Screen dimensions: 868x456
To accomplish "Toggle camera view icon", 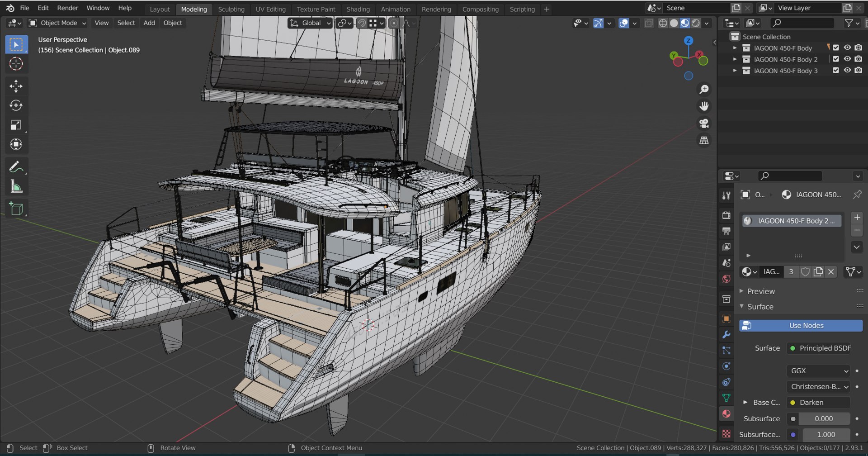I will [704, 123].
